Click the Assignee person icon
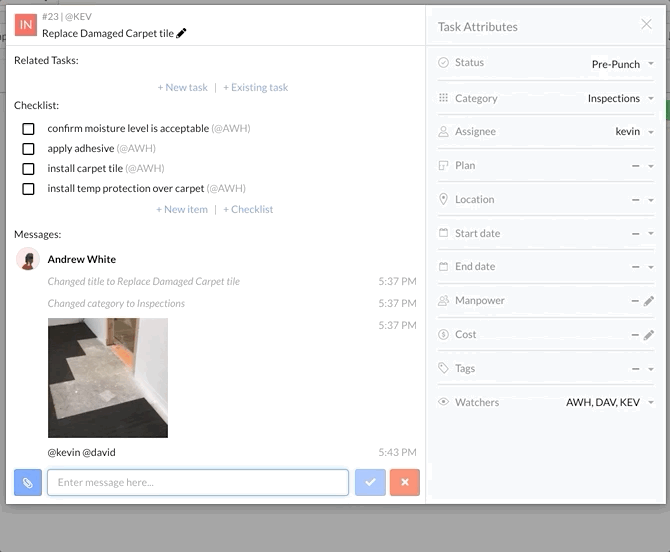The image size is (670, 552). 444,132
